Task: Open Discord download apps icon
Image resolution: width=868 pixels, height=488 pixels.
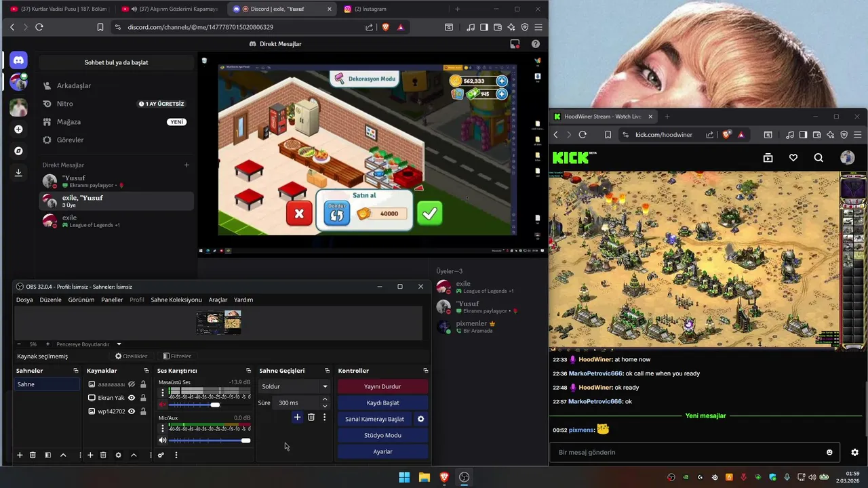Action: [18, 172]
